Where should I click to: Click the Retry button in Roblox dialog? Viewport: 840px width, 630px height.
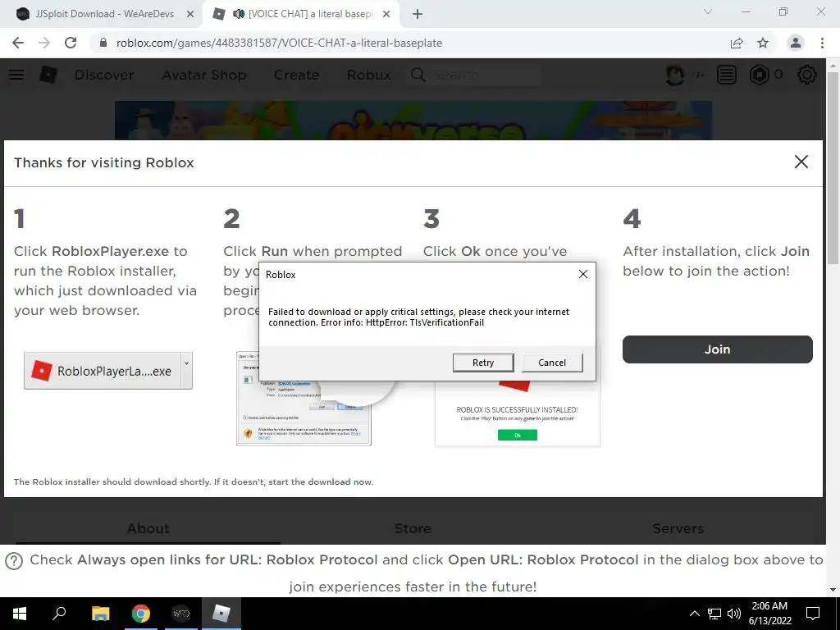click(482, 363)
